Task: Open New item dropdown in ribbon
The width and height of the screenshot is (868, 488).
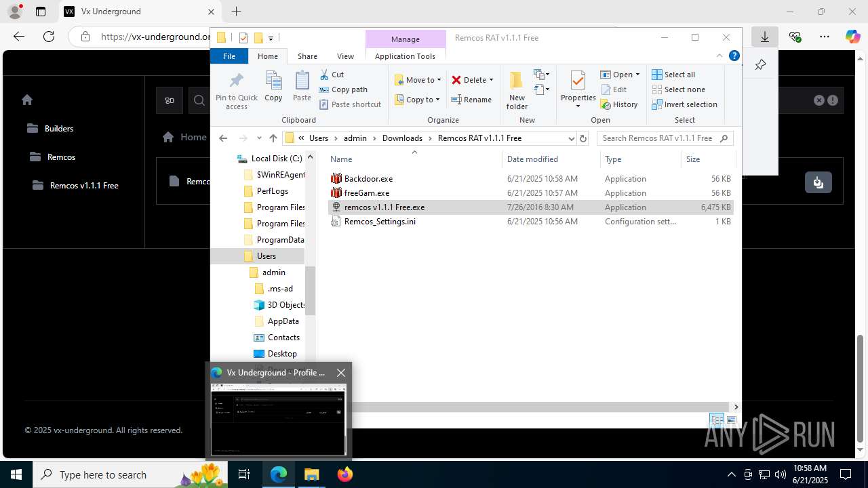Action: (x=541, y=75)
